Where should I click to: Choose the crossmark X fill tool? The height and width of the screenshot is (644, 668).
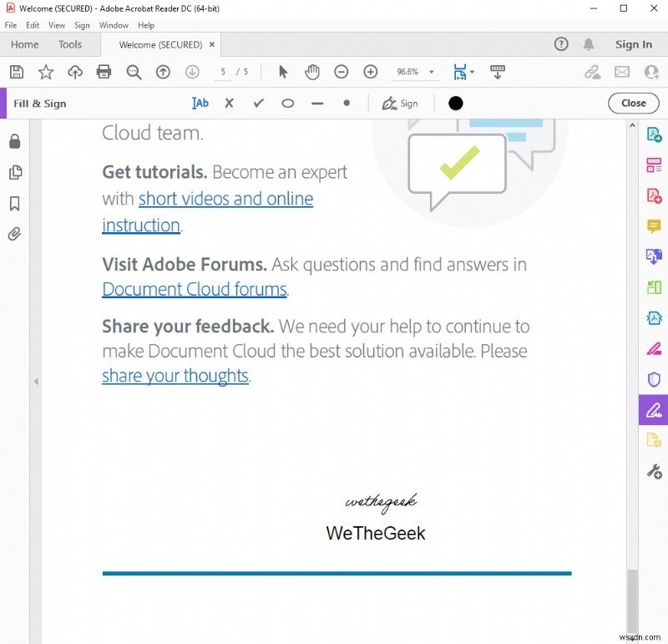(229, 103)
